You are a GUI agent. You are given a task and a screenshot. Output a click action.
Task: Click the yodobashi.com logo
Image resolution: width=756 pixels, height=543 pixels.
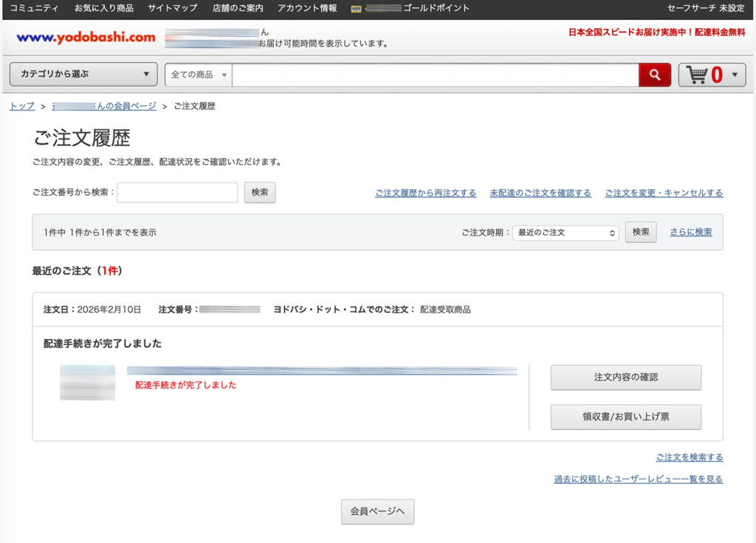point(86,37)
